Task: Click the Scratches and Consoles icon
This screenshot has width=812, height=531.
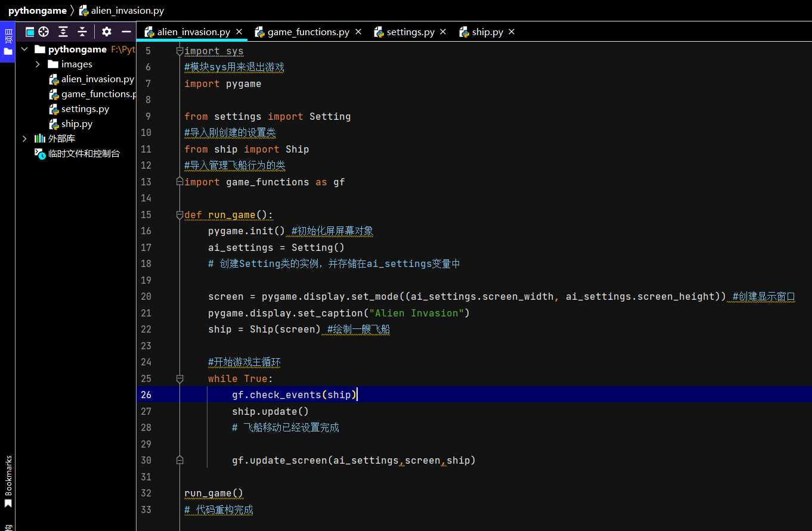Action: click(x=40, y=153)
